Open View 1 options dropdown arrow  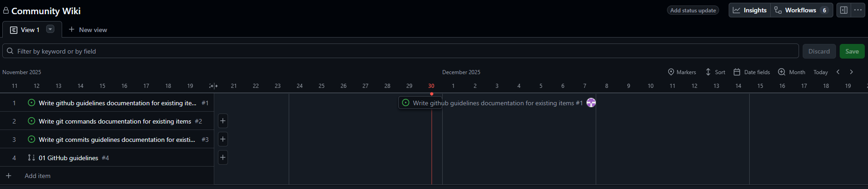pyautogui.click(x=50, y=29)
